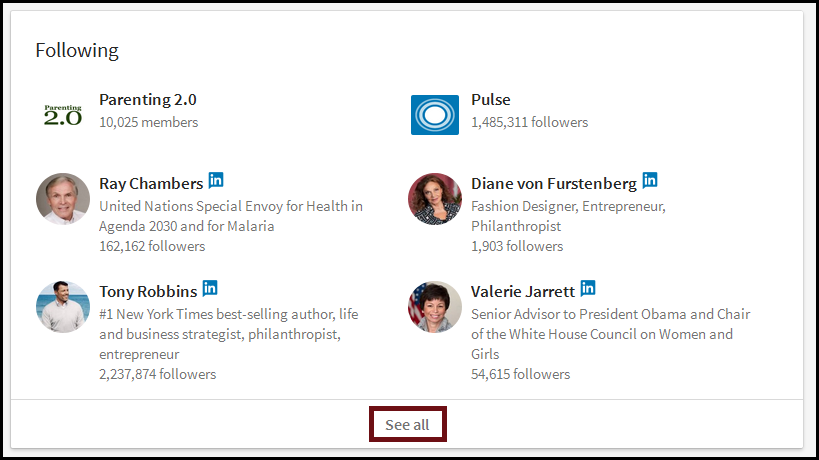
Task: Expand the list with See all
Action: [407, 425]
